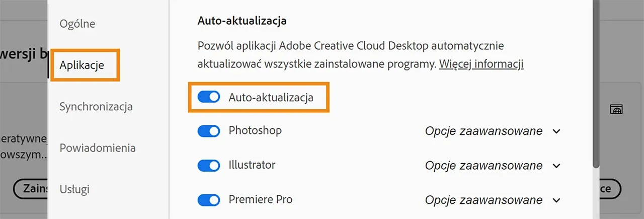644x219 pixels.
Task: Click the web browser globe icon
Action: (x=616, y=109)
